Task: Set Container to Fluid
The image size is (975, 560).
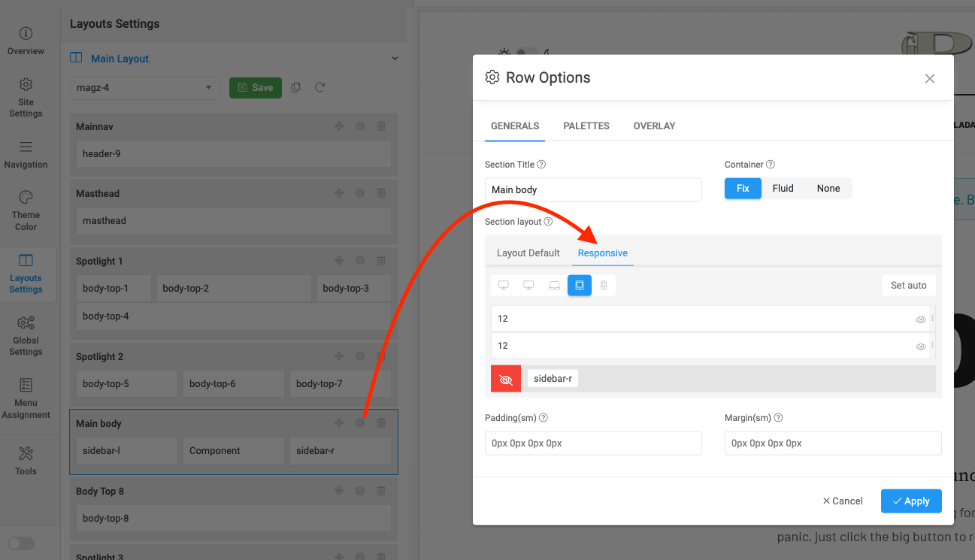Action: point(783,189)
